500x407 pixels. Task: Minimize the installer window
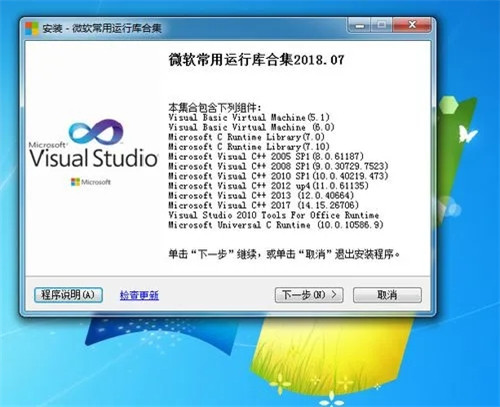pos(359,25)
